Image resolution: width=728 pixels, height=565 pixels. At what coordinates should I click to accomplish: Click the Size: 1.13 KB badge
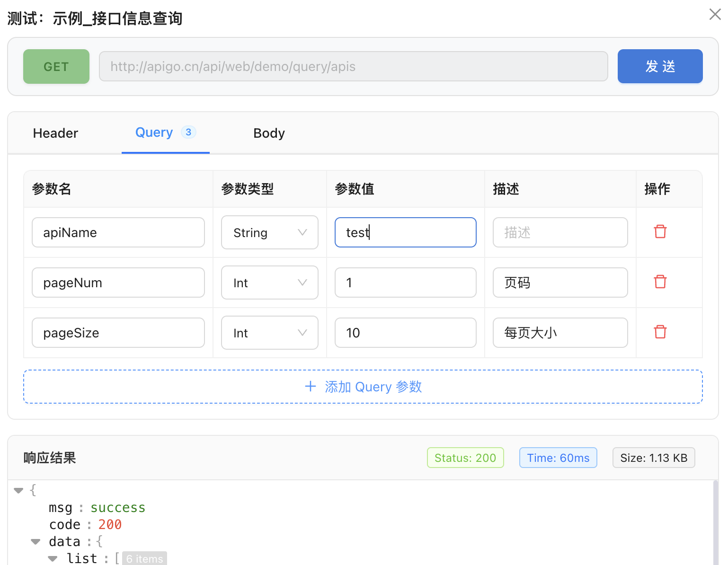(x=654, y=458)
